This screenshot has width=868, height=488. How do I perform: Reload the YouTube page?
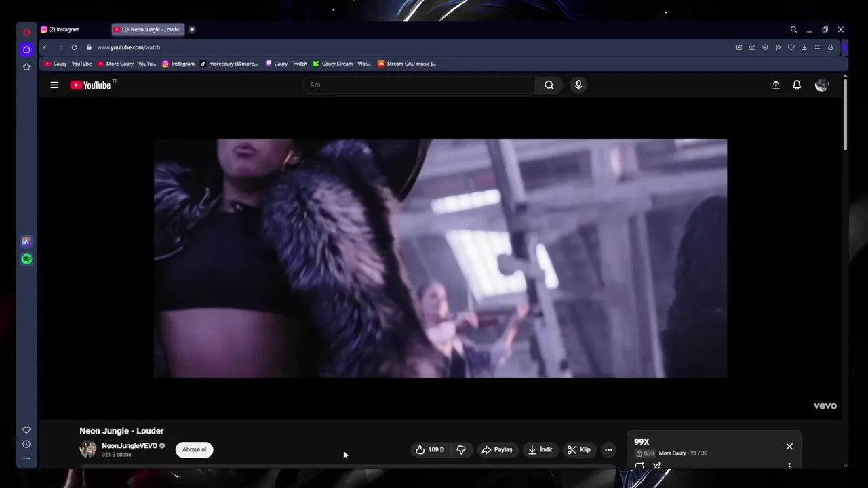74,47
